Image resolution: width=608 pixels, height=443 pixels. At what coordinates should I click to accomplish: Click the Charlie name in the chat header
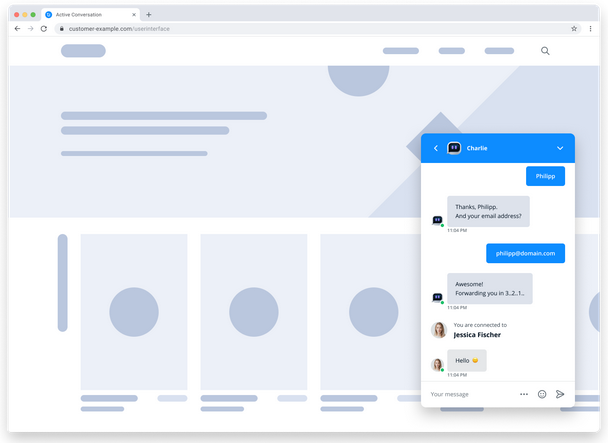coord(477,148)
